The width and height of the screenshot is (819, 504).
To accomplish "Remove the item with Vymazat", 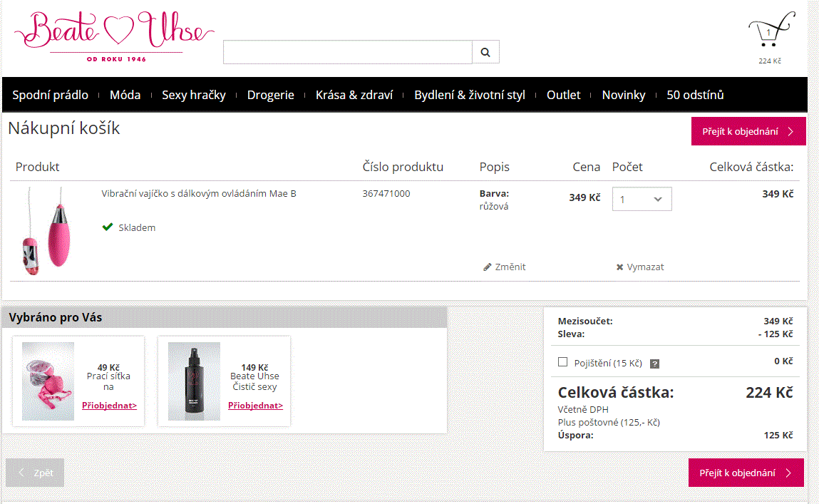I will (640, 267).
